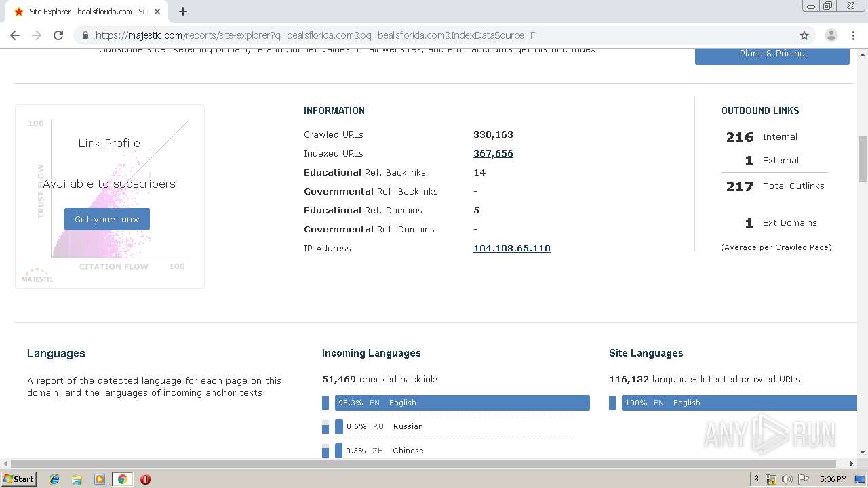This screenshot has width=868, height=488.
Task: Select the Site Explorer beallsflorida.com tab
Action: click(x=87, y=12)
